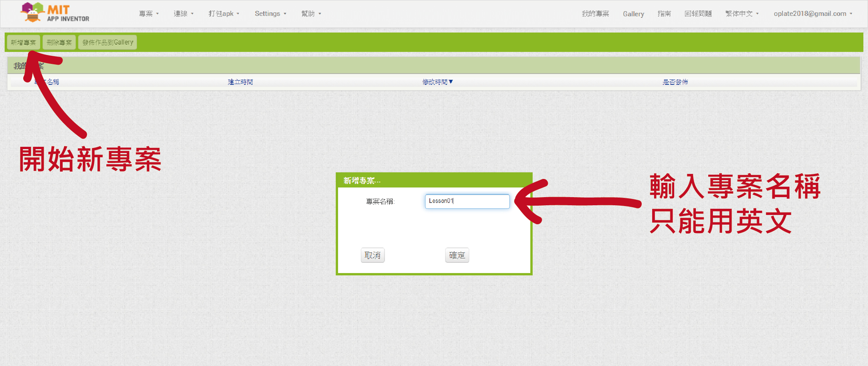Viewport: 868px width, 366px height.
Task: Open the 連線 dropdown menu
Action: [183, 14]
